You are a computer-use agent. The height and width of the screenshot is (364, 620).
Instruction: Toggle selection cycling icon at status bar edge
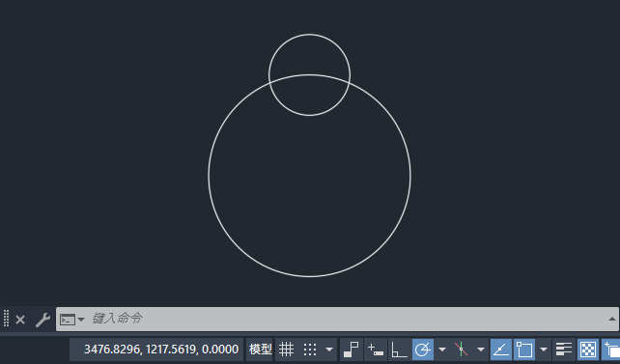611,350
